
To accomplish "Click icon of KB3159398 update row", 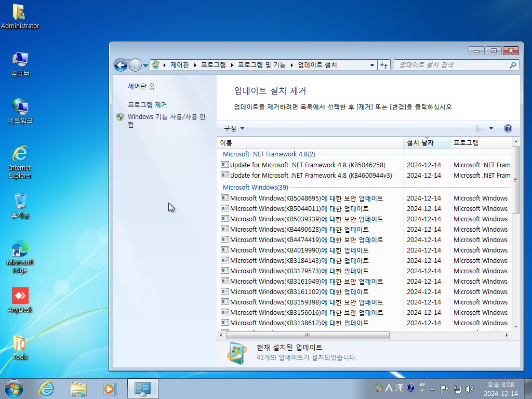I will coord(224,302).
